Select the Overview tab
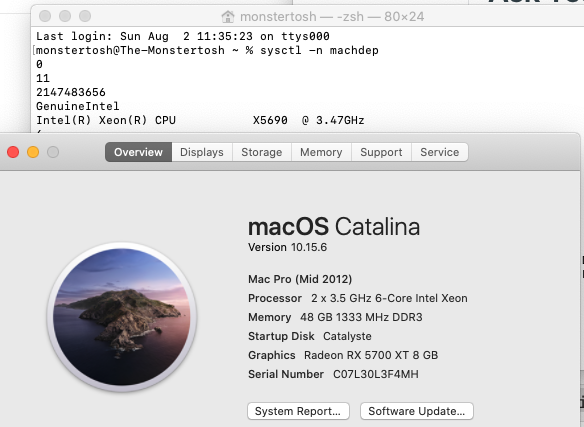The image size is (584, 427). 138,152
